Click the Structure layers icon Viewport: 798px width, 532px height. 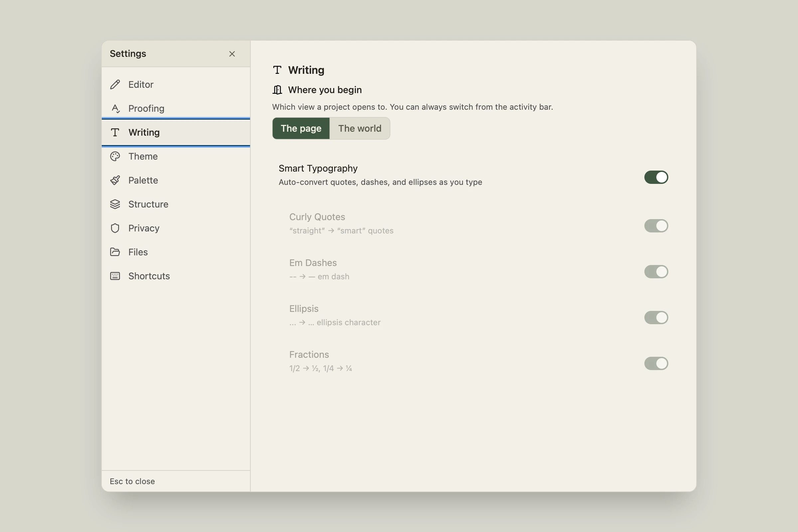coord(115,204)
